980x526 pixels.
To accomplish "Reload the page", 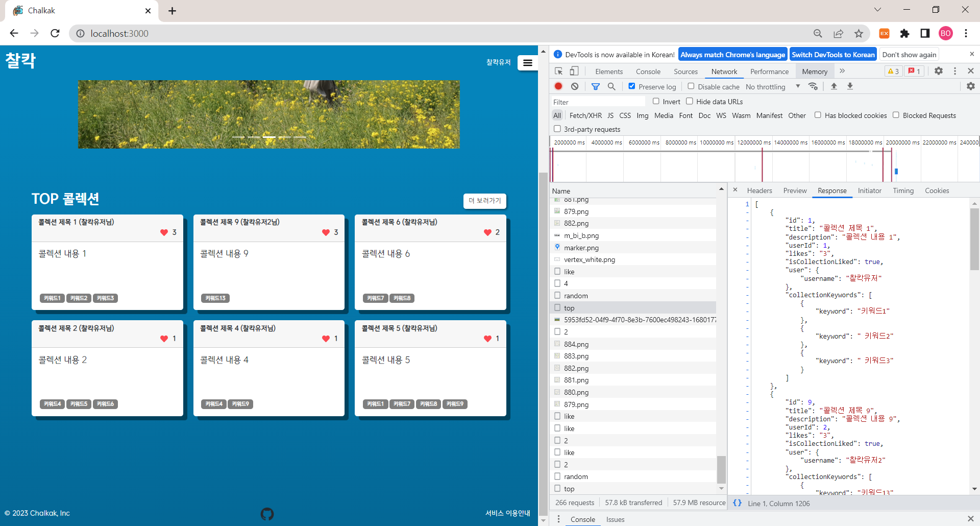I will point(55,33).
